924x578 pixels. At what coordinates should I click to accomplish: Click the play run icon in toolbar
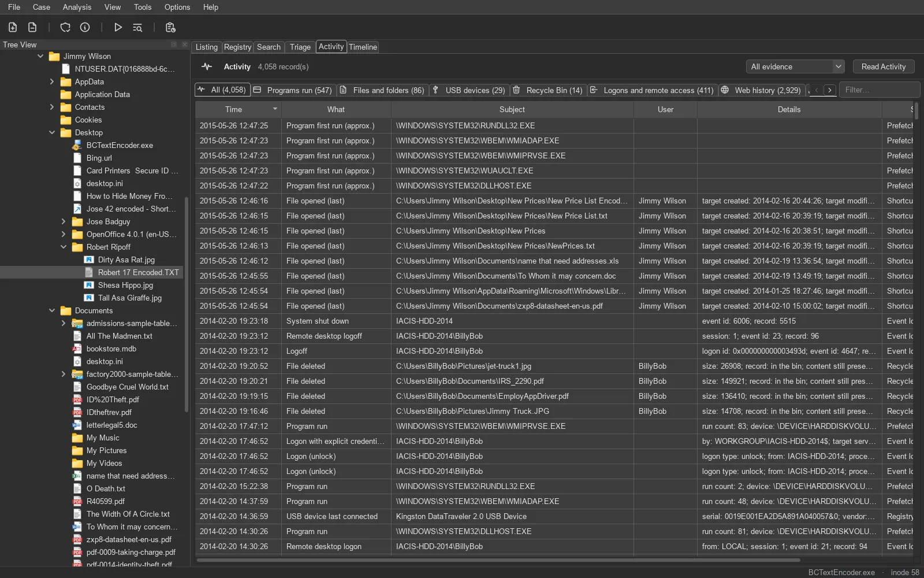point(118,27)
